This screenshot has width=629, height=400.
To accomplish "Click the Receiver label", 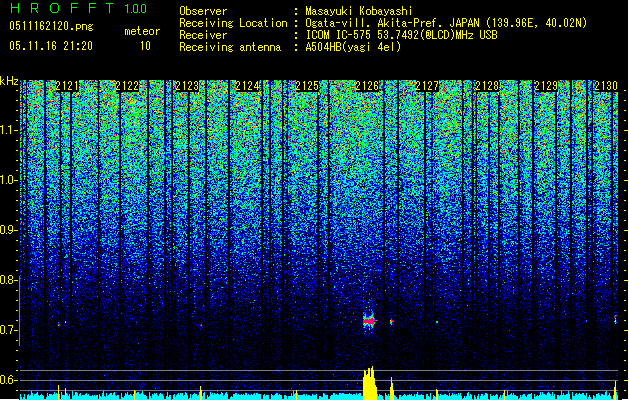I will coord(203,35).
